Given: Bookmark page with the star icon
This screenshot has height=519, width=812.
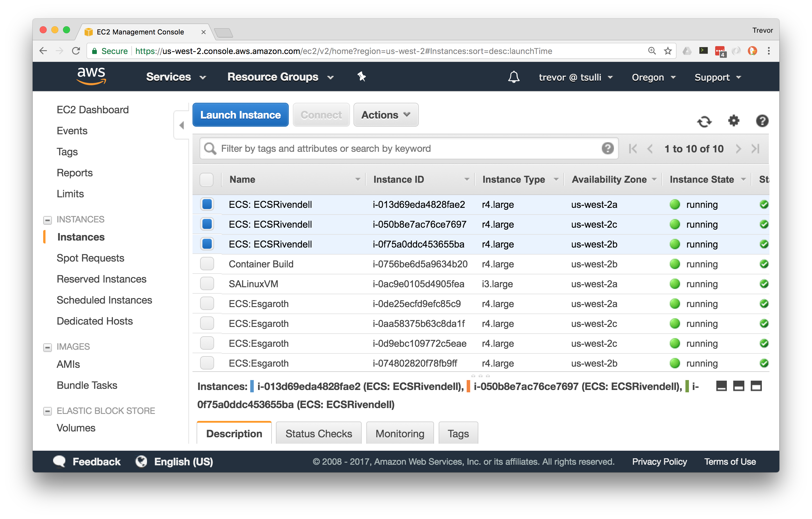Looking at the screenshot, I should [668, 51].
